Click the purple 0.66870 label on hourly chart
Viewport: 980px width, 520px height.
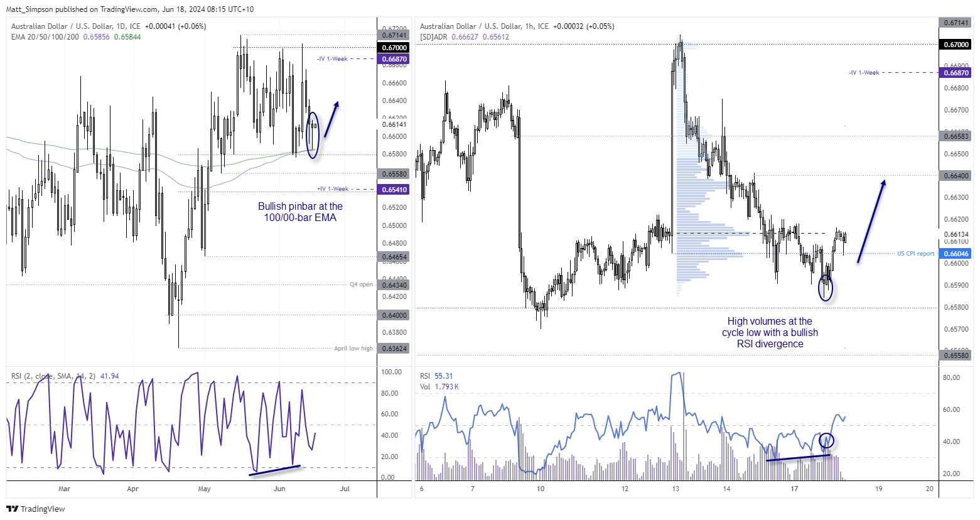click(956, 73)
